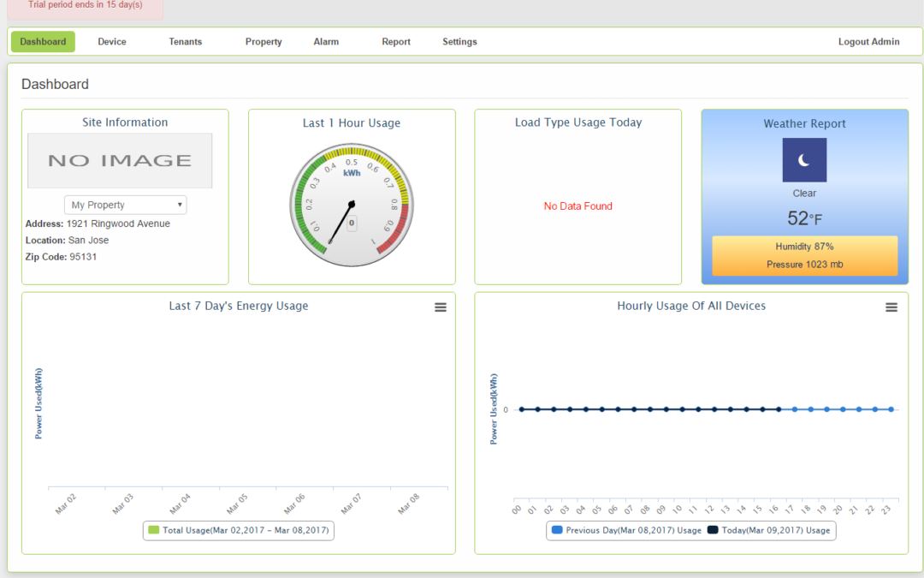This screenshot has height=578, width=924.
Task: Toggle the Previous Day usage legend series
Action: click(627, 530)
